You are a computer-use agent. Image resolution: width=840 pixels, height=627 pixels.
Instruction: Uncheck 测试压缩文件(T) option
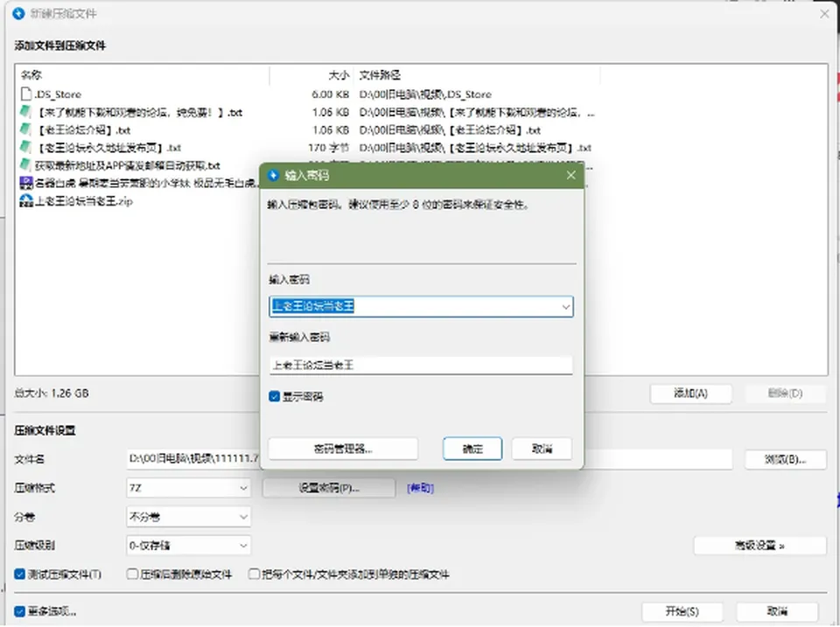tap(20, 574)
